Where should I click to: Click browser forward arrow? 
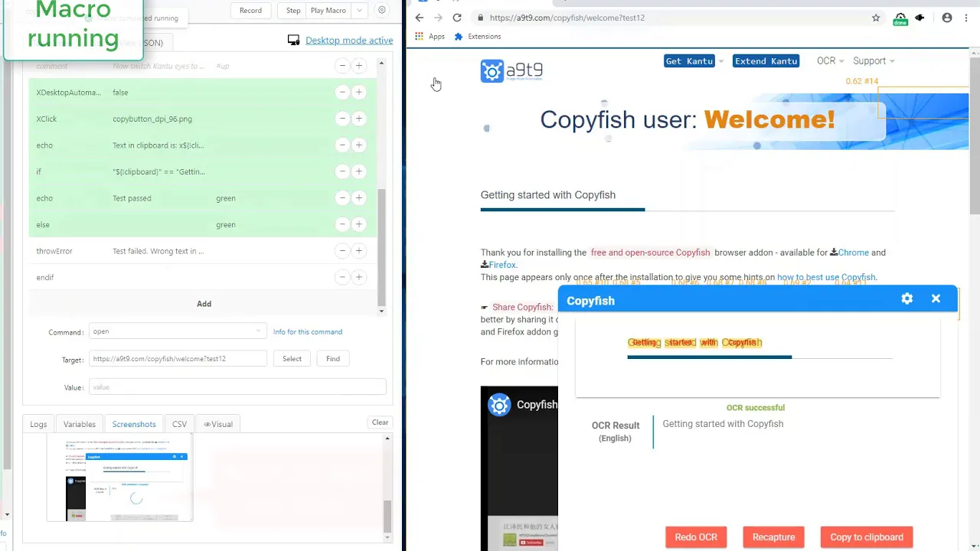click(x=438, y=18)
